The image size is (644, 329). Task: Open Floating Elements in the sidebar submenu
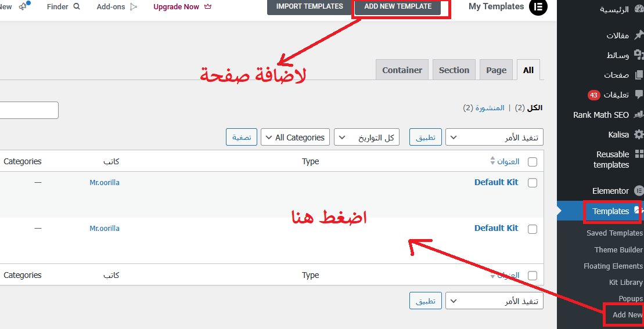(x=613, y=266)
